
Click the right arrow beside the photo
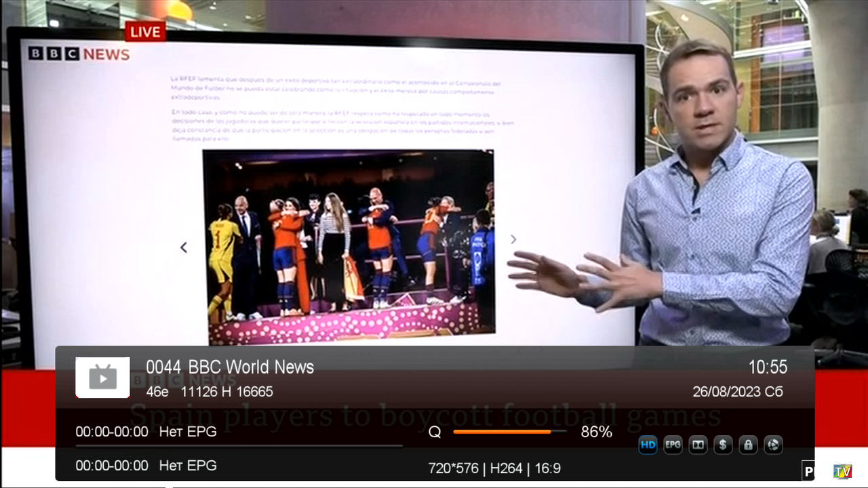(513, 239)
